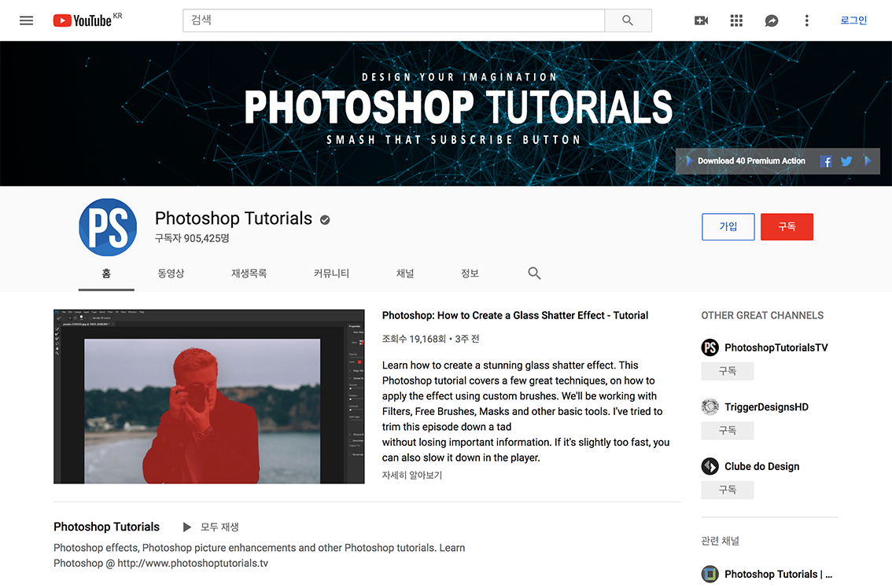Image resolution: width=892 pixels, height=588 pixels.
Task: Click the OTHER GREAT CHANNELS heading
Action: (762, 315)
